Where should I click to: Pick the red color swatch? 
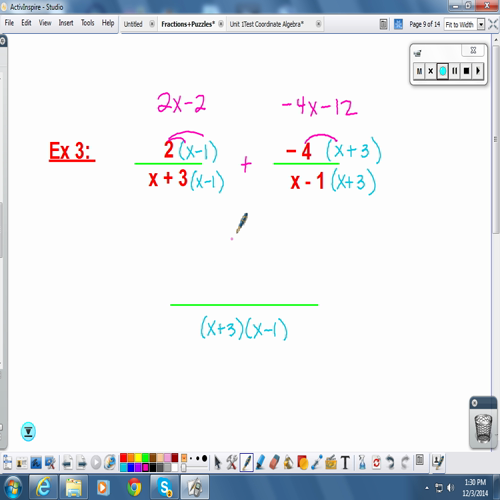(x=123, y=458)
